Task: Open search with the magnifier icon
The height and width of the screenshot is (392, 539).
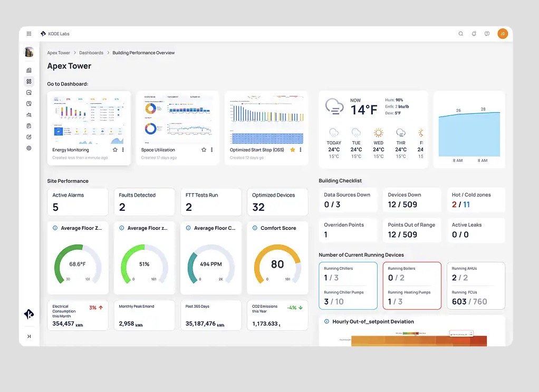Action: pos(460,34)
